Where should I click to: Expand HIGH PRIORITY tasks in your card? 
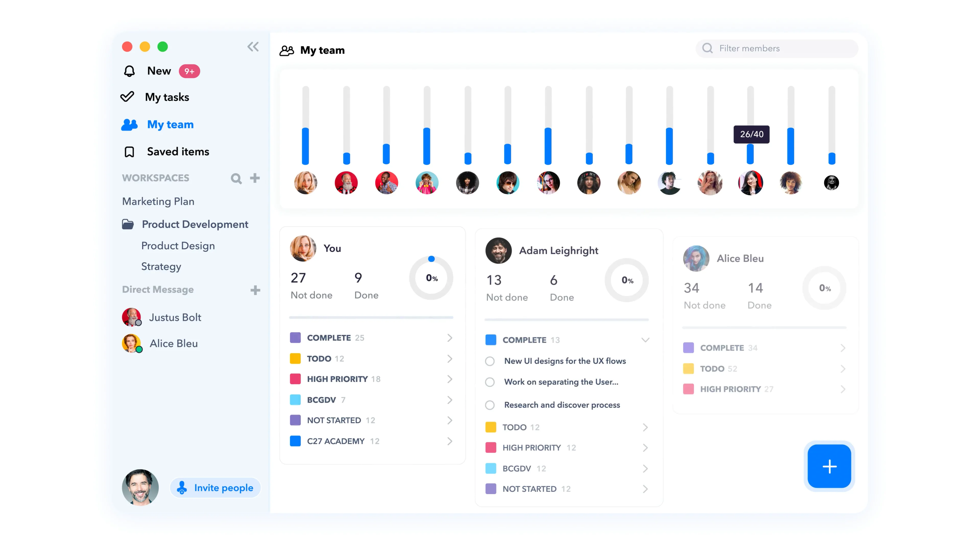(450, 379)
